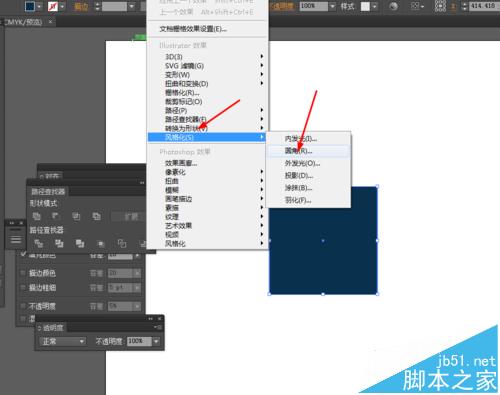
Task: Open the fill color swatch dropdown arrow
Action: point(39,6)
